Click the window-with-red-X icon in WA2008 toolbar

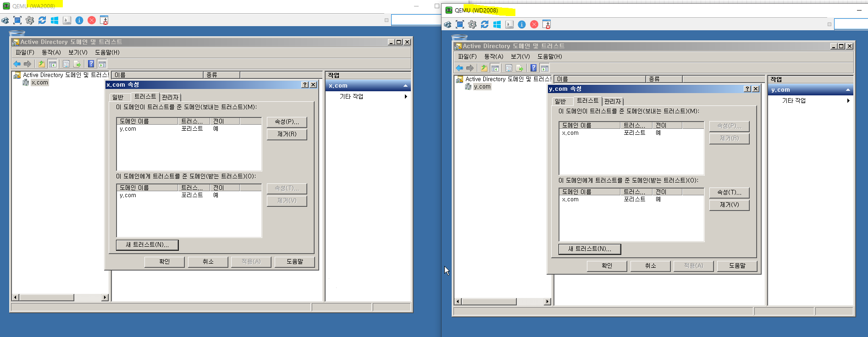[x=104, y=20]
